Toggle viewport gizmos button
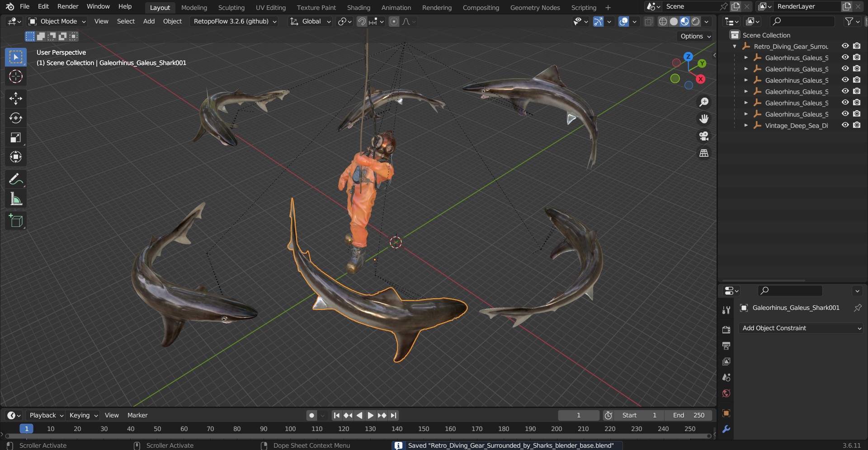 598,21
